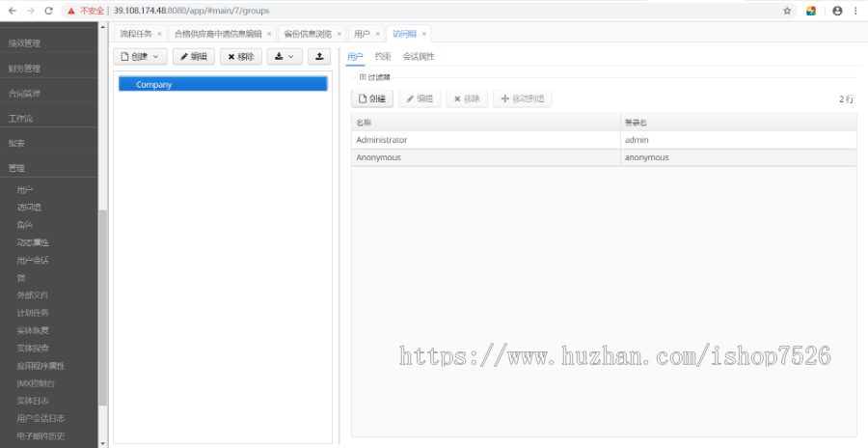Image resolution: width=868 pixels, height=448 pixels.
Task: Open the 创建 dropdown for access groups
Action: (x=140, y=56)
